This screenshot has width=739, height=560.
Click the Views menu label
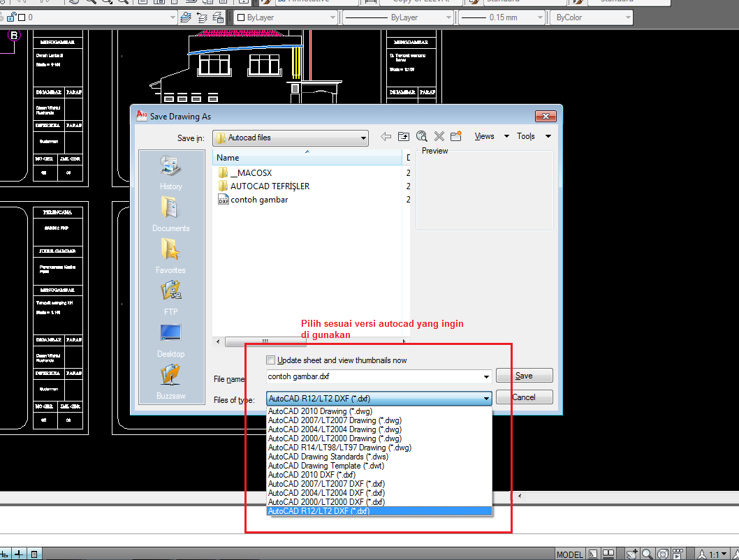[484, 136]
